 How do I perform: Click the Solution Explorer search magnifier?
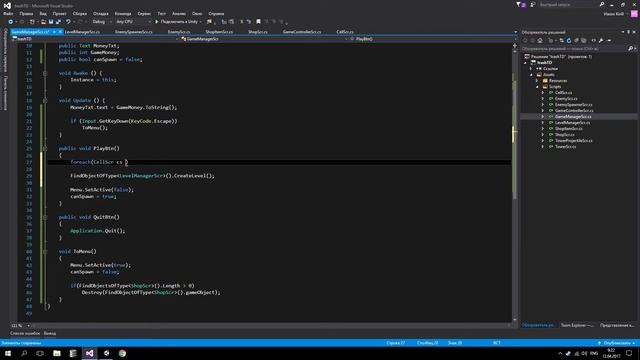click(x=630, y=49)
